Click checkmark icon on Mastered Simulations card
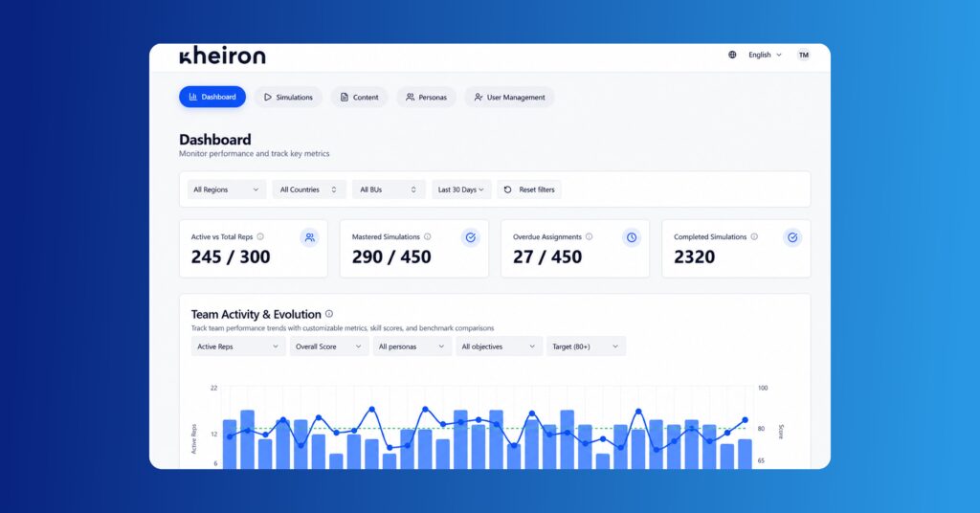980x513 pixels. click(x=471, y=237)
